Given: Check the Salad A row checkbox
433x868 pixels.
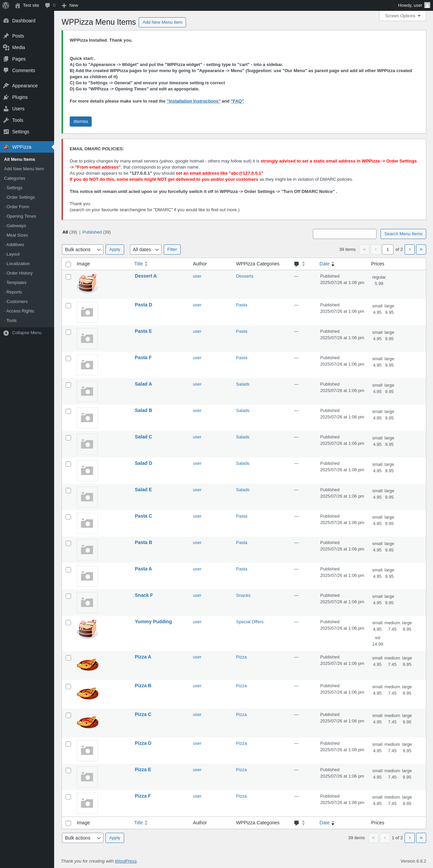Looking at the screenshot, I should (x=68, y=385).
